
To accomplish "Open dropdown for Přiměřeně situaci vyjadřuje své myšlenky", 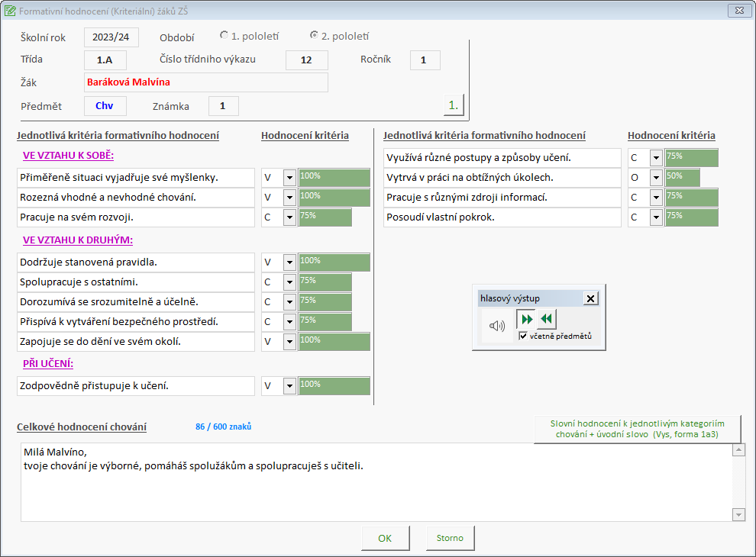I will (289, 178).
